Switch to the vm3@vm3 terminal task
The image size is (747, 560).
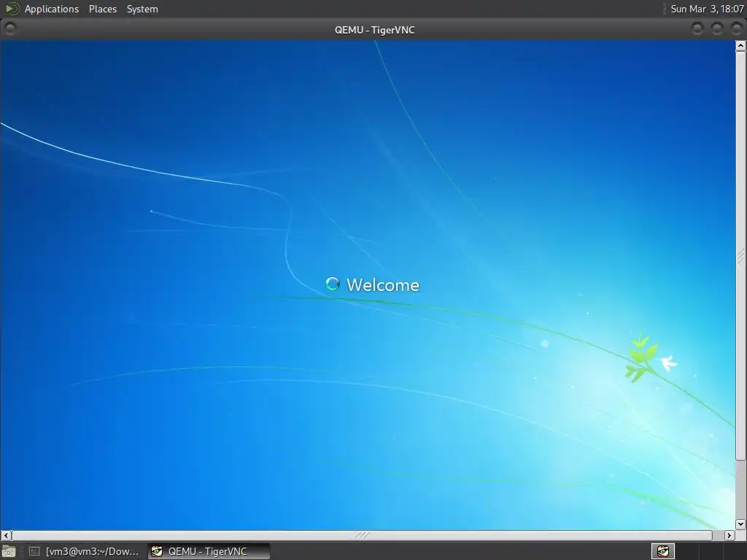[x=85, y=551]
